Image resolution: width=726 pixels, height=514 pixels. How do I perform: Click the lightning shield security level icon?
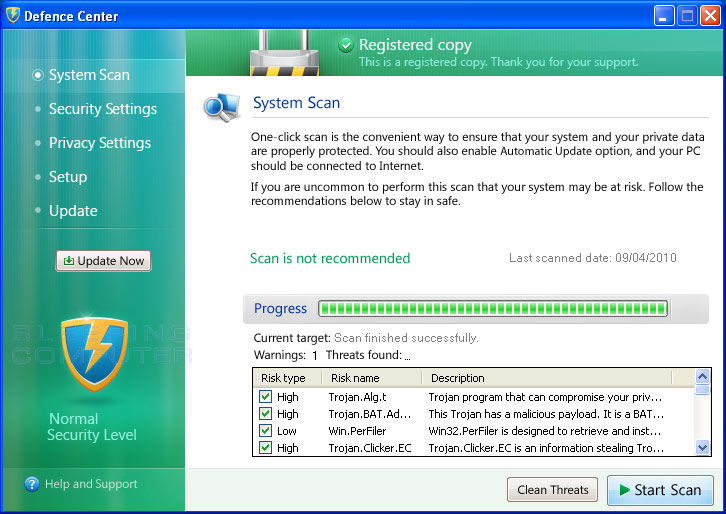click(x=94, y=354)
